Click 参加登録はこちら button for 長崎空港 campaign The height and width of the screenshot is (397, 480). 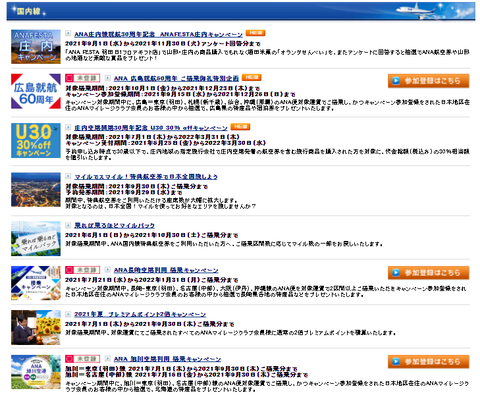(x=428, y=273)
